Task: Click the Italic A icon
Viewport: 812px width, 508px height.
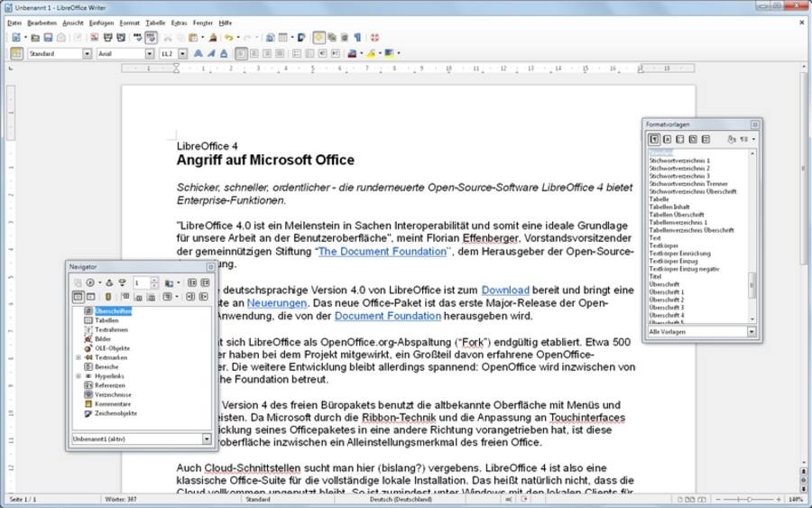Action: point(211,53)
